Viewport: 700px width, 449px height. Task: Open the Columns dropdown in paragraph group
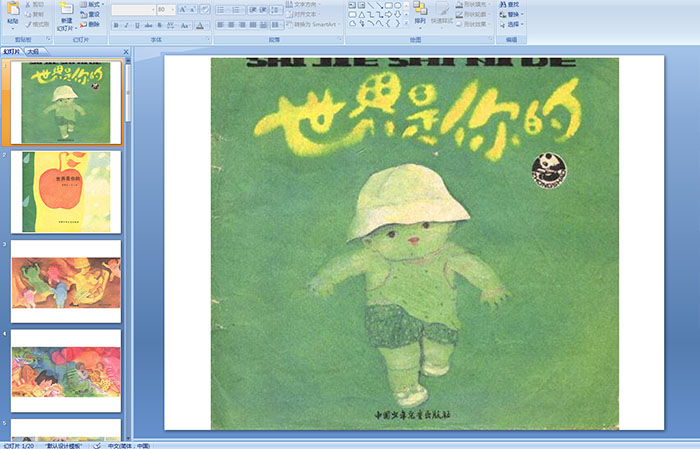[277, 25]
